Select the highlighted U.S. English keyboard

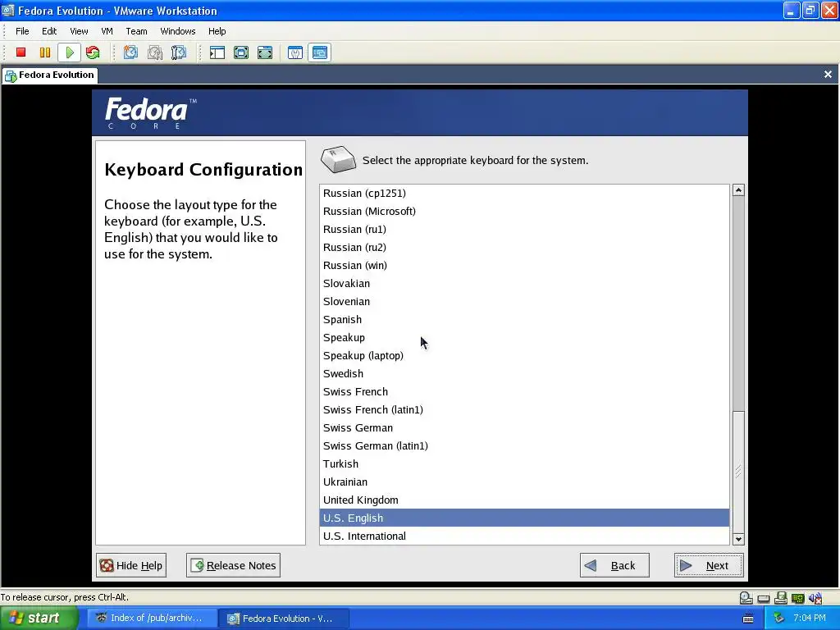click(x=524, y=518)
